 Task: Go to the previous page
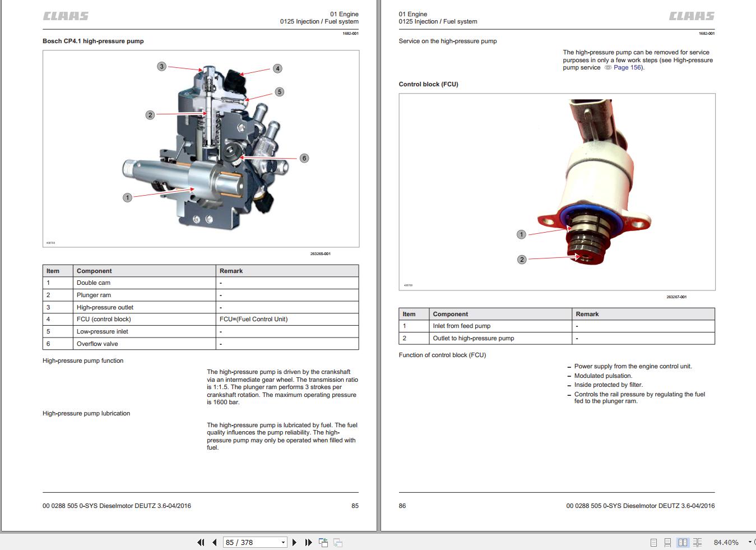[215, 543]
